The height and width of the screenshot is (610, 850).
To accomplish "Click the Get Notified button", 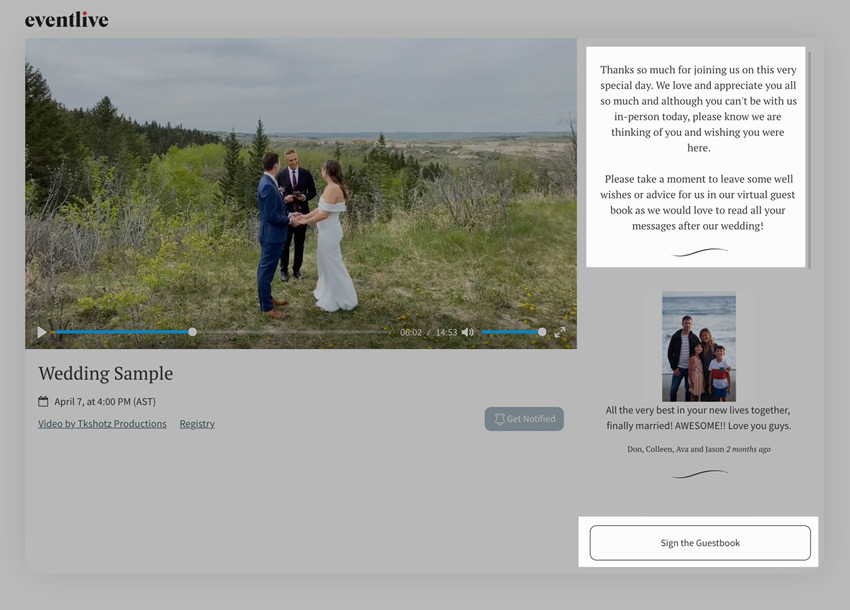I will [x=524, y=418].
